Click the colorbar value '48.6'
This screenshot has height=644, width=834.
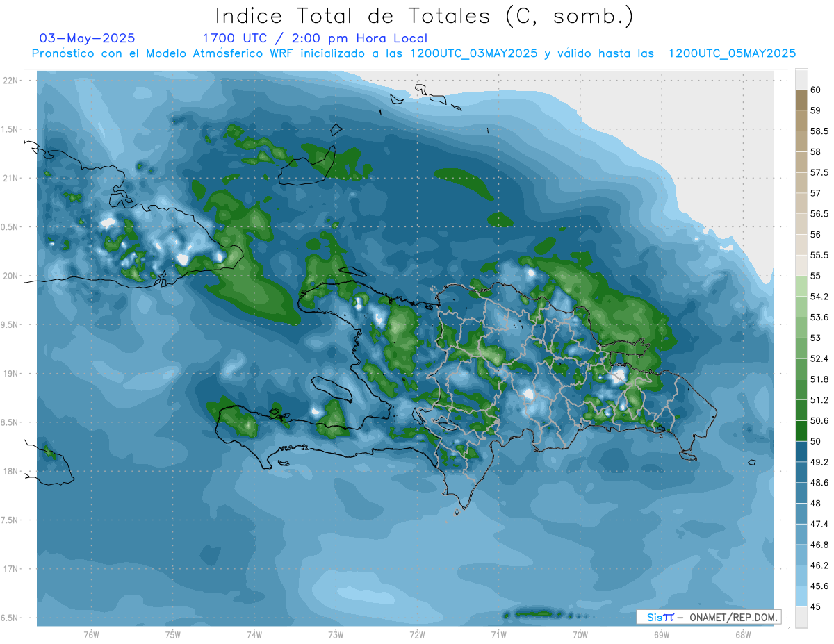819,483
